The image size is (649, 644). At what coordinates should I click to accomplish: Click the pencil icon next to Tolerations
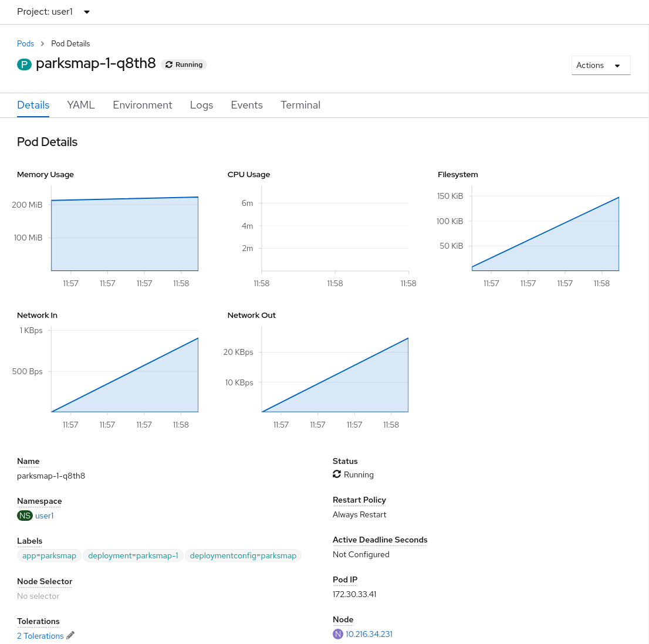[70, 635]
